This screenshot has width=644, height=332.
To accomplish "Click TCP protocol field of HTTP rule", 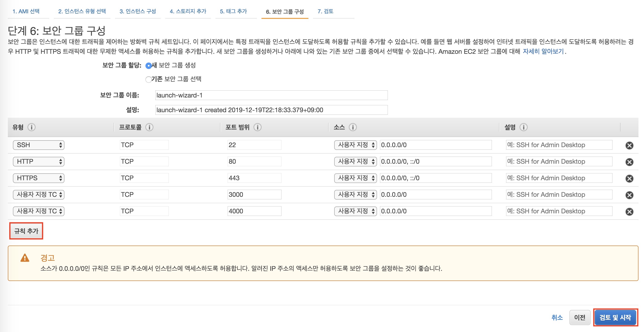I will click(144, 161).
